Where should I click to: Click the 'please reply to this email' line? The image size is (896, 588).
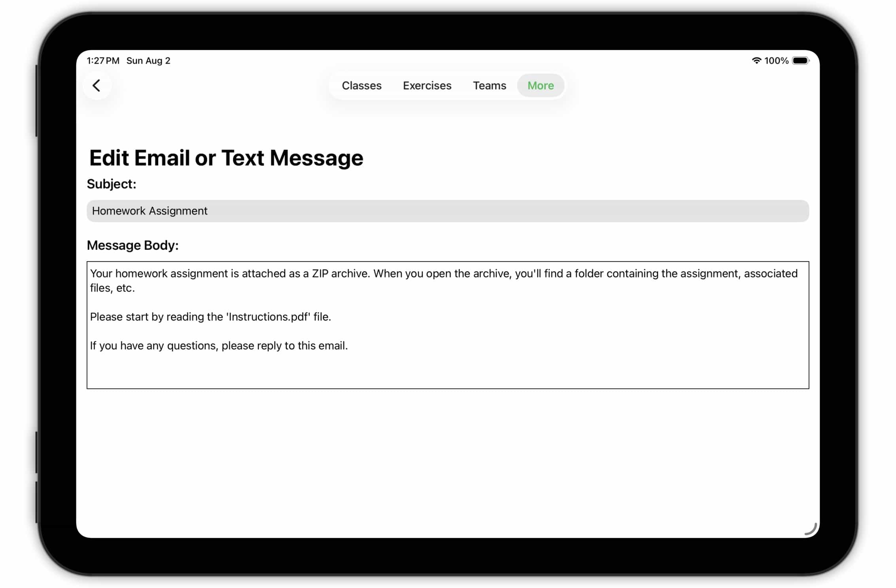219,346
